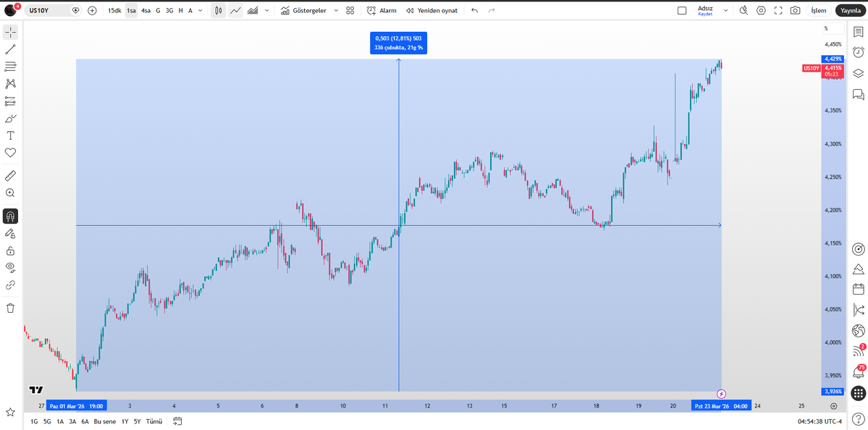Delete drawings with the trash icon
The image size is (868, 430).
pyautogui.click(x=11, y=308)
